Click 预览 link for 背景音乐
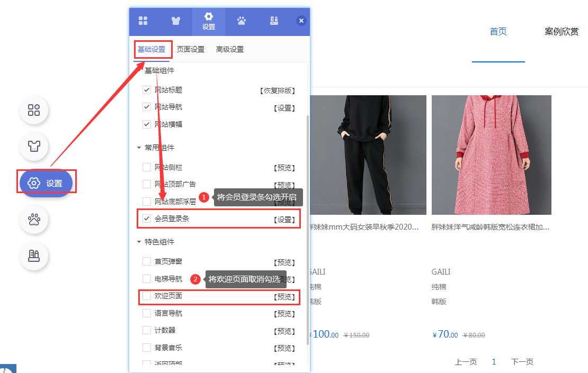Viewport: 588px width, 373px height. [x=284, y=348]
